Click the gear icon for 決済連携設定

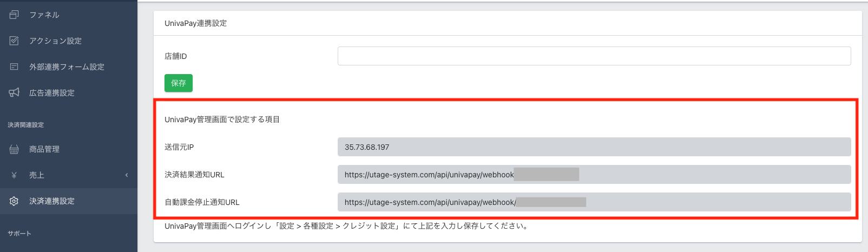(x=14, y=201)
